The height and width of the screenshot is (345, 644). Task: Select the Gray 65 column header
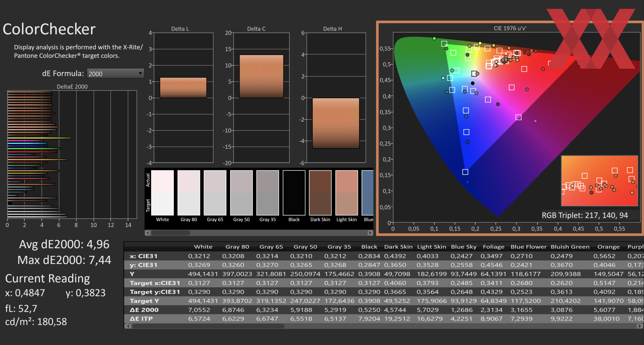tap(271, 247)
